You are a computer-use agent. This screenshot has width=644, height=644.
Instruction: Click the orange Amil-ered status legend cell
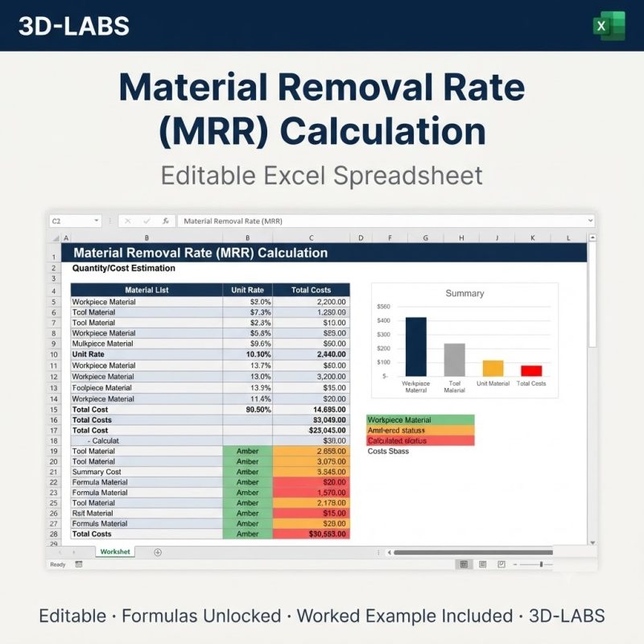click(420, 431)
